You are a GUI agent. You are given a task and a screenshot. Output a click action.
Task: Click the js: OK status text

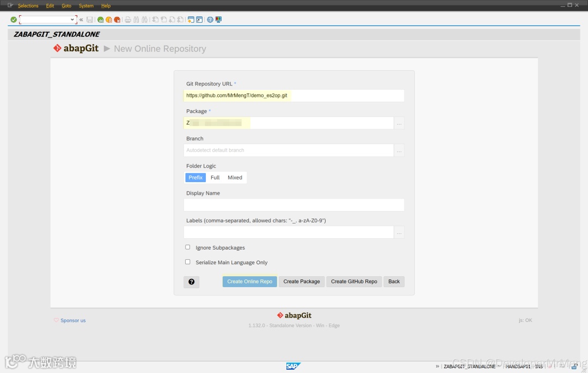525,320
